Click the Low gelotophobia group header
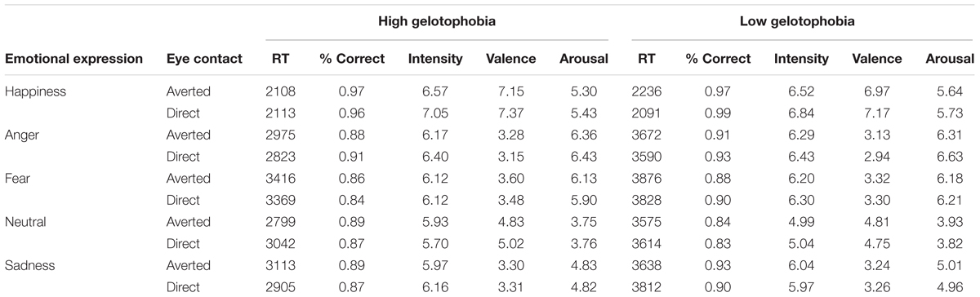The height and width of the screenshot is (297, 980). 804,24
